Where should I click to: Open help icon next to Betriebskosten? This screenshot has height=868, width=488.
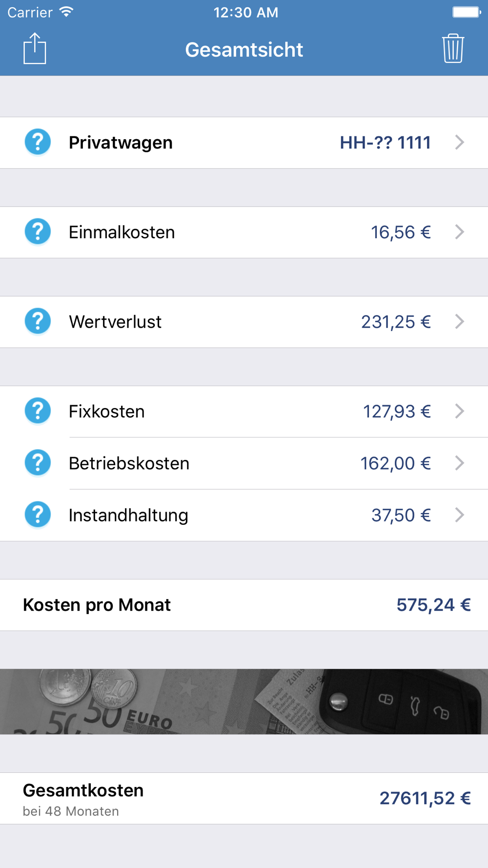pyautogui.click(x=38, y=463)
